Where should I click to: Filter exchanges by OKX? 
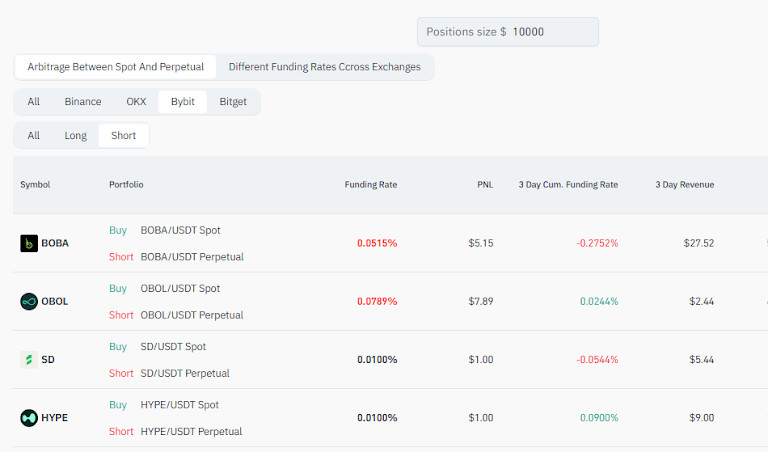point(136,102)
